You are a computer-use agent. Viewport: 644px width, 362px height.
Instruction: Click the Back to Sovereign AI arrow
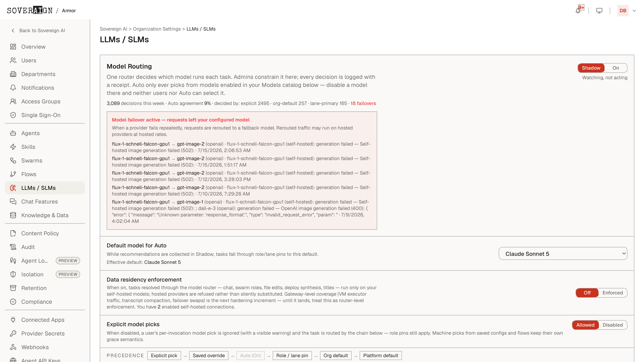point(13,31)
